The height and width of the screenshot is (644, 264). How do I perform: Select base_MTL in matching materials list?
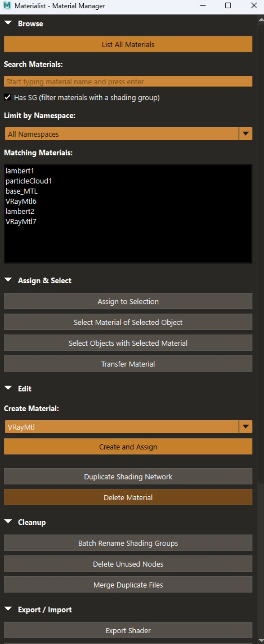pyautogui.click(x=21, y=191)
